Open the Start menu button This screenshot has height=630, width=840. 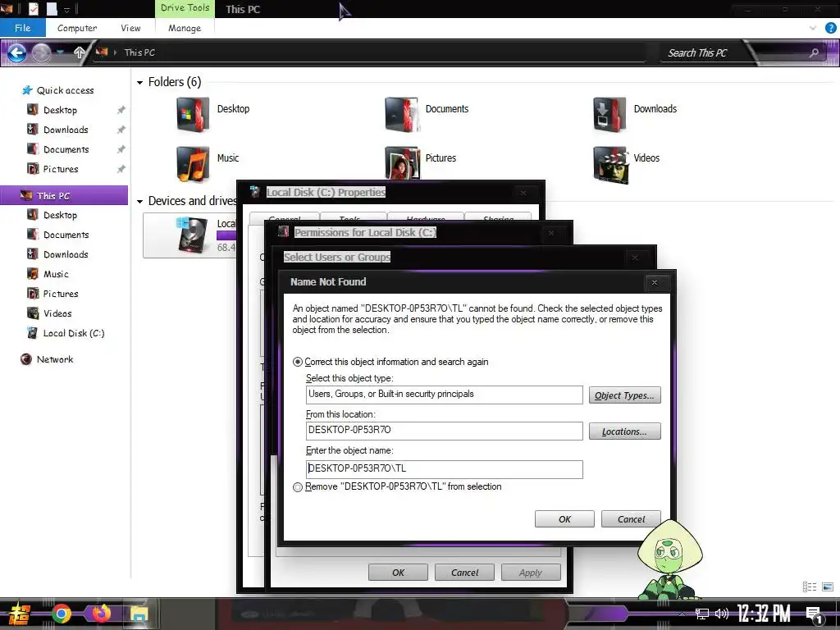(19, 614)
